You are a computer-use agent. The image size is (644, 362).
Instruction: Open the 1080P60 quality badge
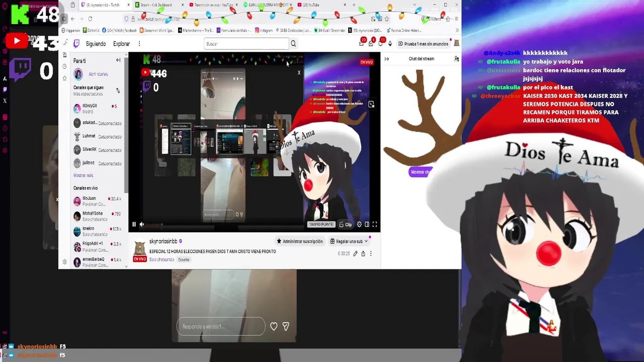pos(321,225)
